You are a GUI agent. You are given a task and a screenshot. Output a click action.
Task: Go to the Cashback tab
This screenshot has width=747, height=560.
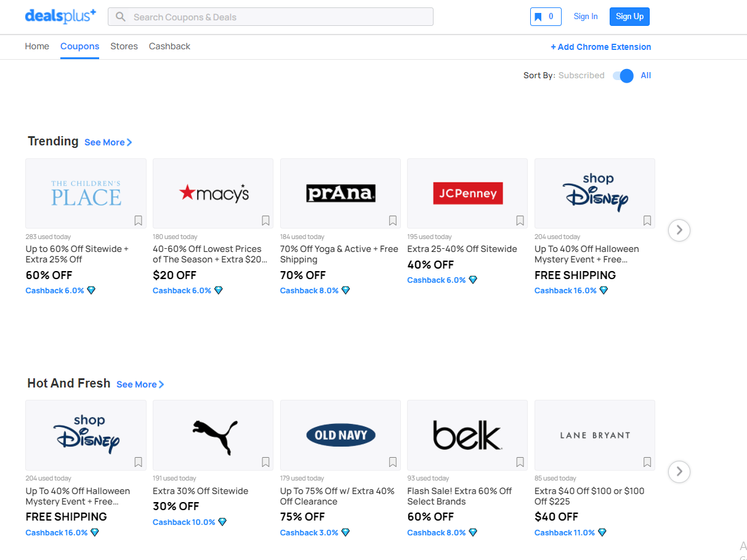click(x=169, y=46)
